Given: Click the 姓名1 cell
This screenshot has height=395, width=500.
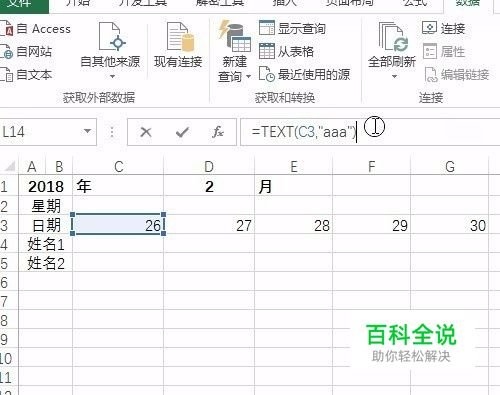Looking at the screenshot, I should pos(46,244).
